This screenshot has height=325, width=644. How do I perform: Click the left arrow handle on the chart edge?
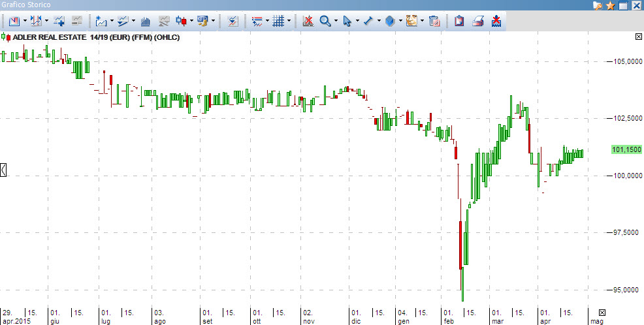point(3,170)
